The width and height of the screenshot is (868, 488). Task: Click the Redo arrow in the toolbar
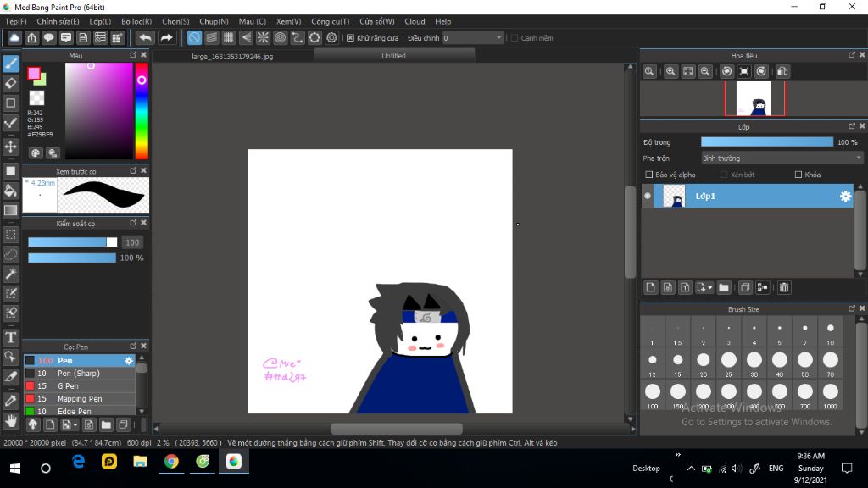click(166, 37)
